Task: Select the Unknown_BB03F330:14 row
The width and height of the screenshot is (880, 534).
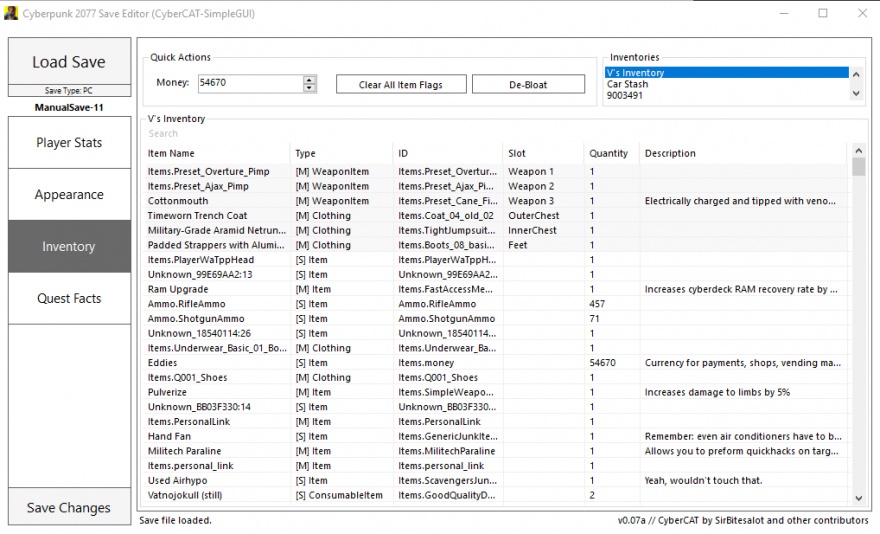Action: tap(497, 407)
